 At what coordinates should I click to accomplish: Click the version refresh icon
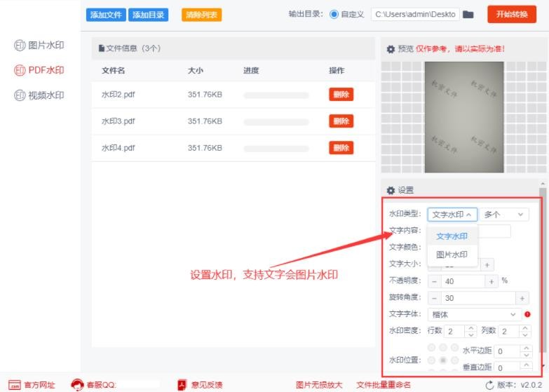489,385
